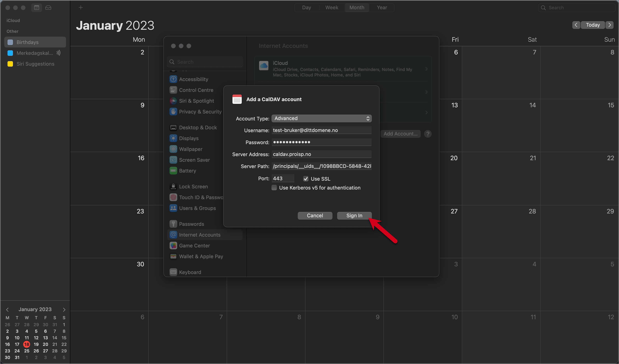This screenshot has width=619, height=364.
Task: Click the Username field
Action: [x=321, y=130]
